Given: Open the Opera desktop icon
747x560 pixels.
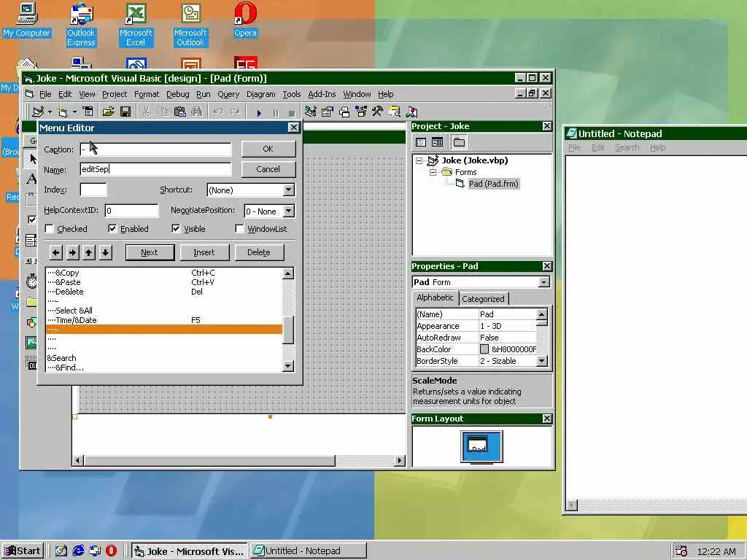Looking at the screenshot, I should (x=245, y=20).
